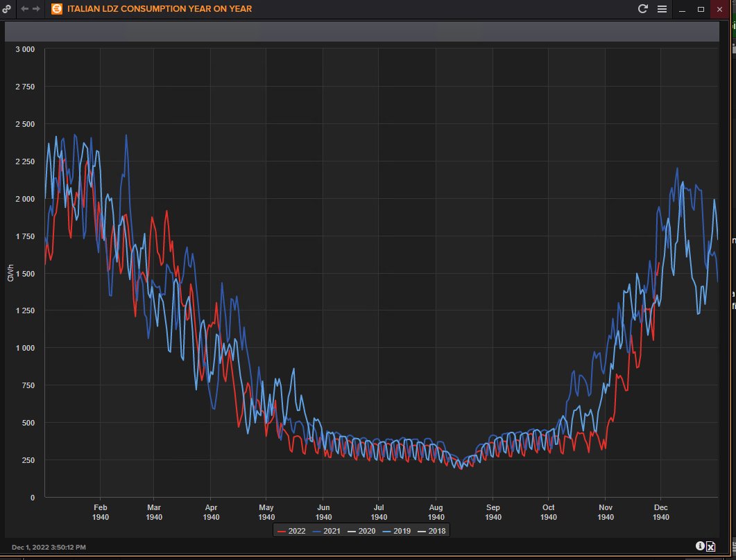The height and width of the screenshot is (560, 736).
Task: Toggle the 2020 series in legend
Action: [362, 531]
